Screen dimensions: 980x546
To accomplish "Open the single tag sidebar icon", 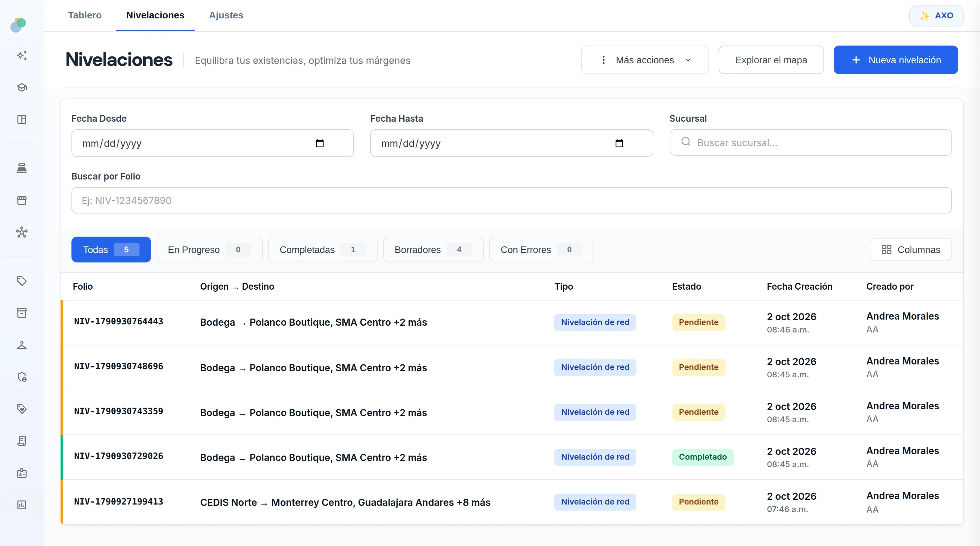I will pyautogui.click(x=22, y=281).
